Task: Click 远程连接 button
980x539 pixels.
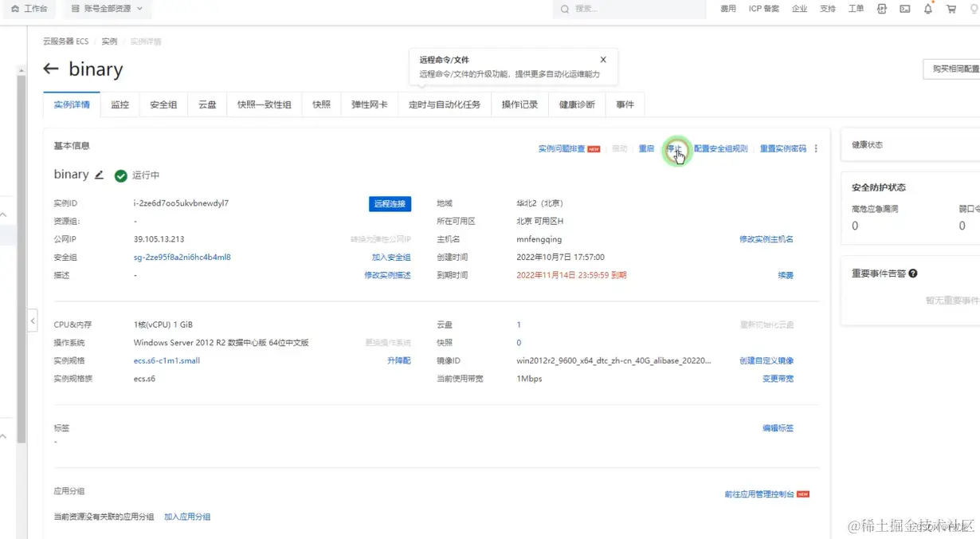Action: pyautogui.click(x=390, y=204)
